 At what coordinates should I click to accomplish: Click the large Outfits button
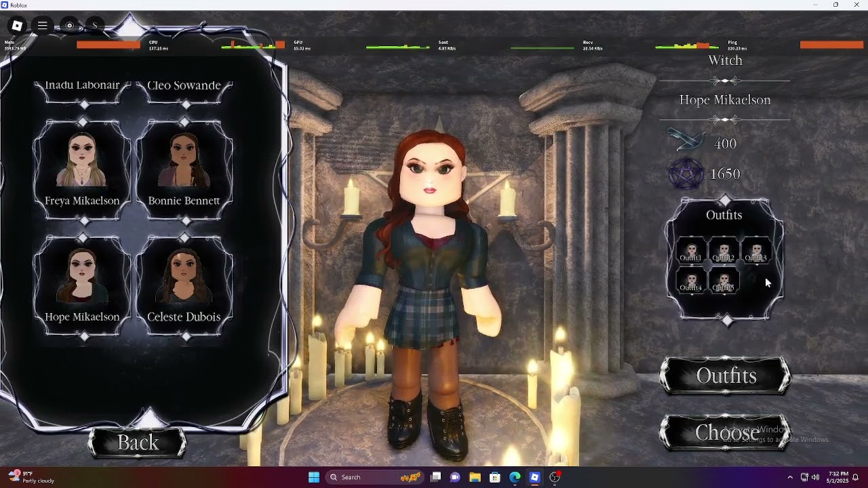point(726,376)
